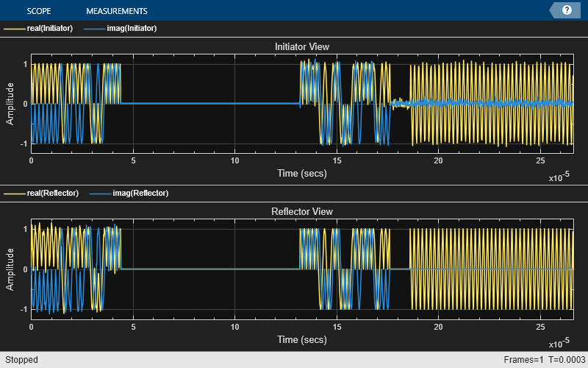This screenshot has width=588, height=368.
Task: Click the blue imag(Reflector) line swatch
Action: [101, 194]
